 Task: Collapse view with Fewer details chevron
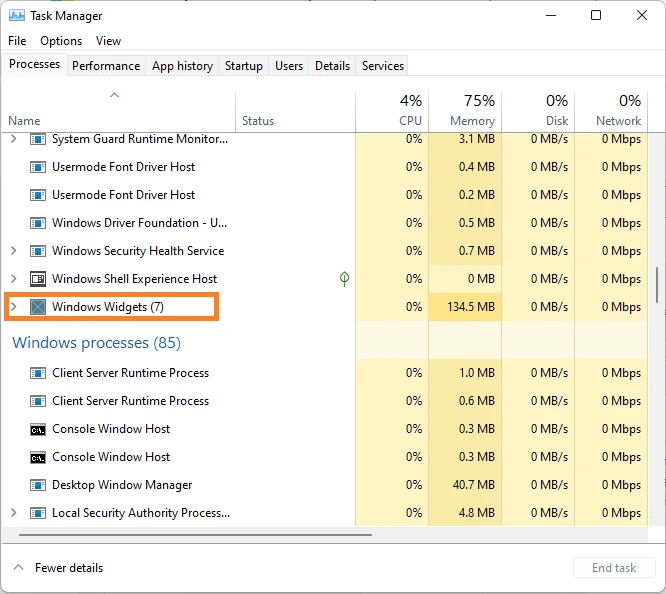click(18, 567)
